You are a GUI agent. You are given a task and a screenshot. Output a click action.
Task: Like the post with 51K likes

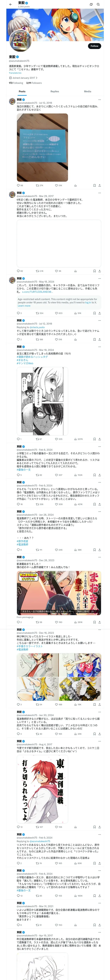(x=57, y=186)
